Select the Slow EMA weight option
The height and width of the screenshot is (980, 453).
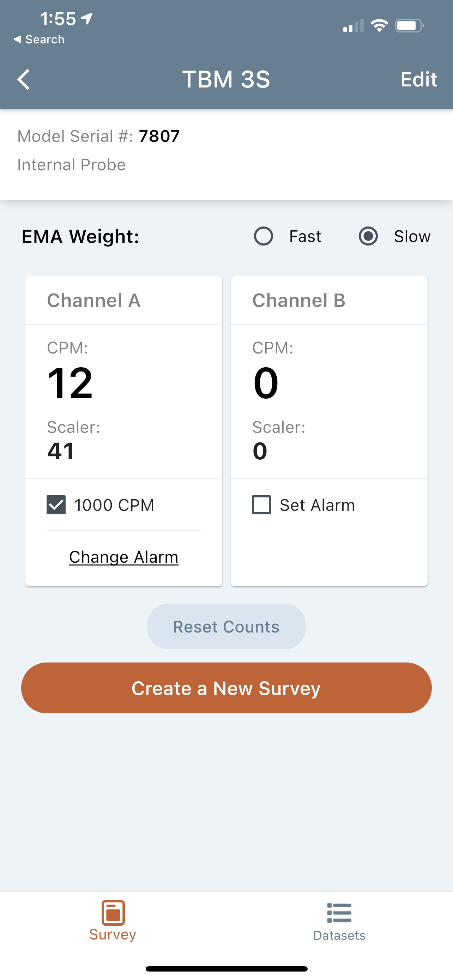tap(368, 236)
